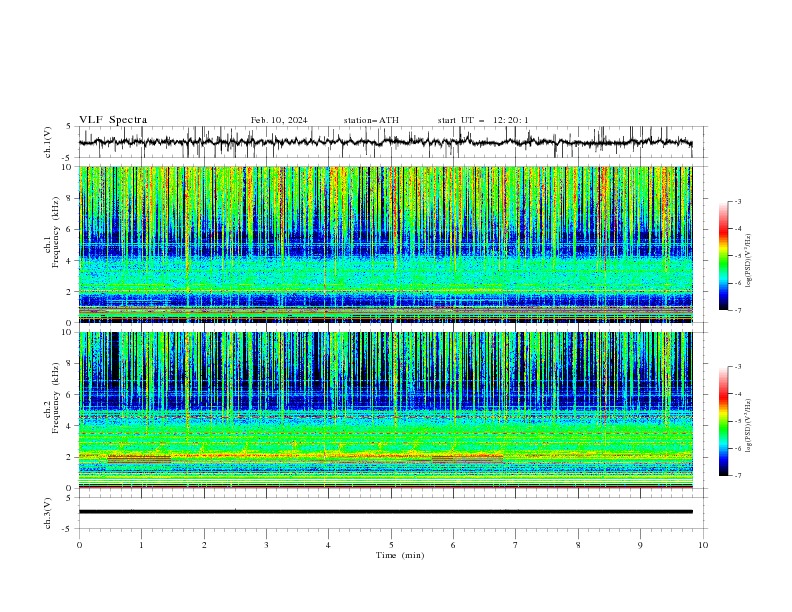Click the ch.1 "Frequency (kHz)" axis label
Screen dimensions: 792x612
point(56,232)
